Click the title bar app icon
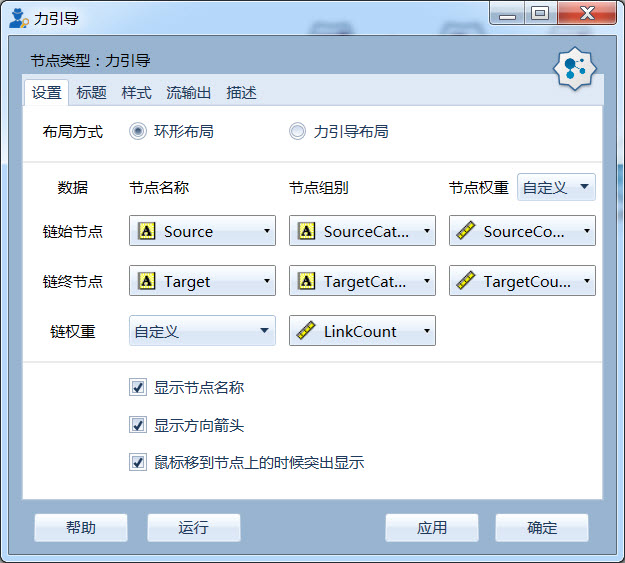Viewport: 625px width, 563px height. pyautogui.click(x=18, y=18)
